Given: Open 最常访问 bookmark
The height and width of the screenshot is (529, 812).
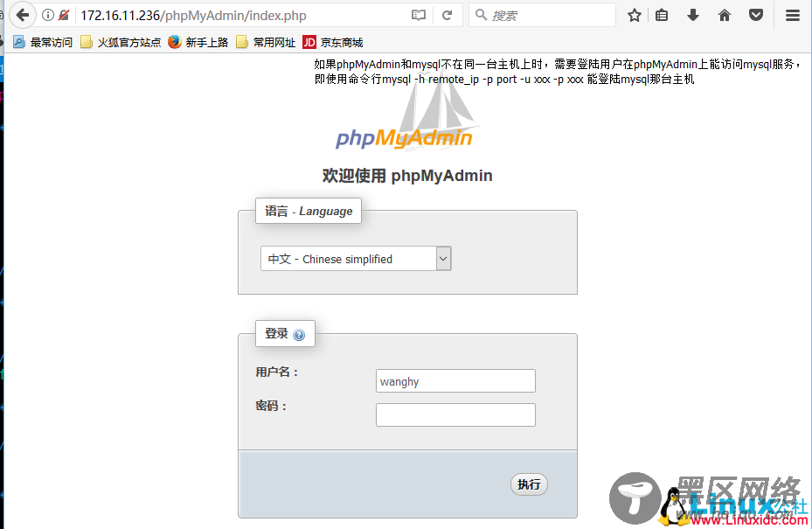Looking at the screenshot, I should [43, 43].
